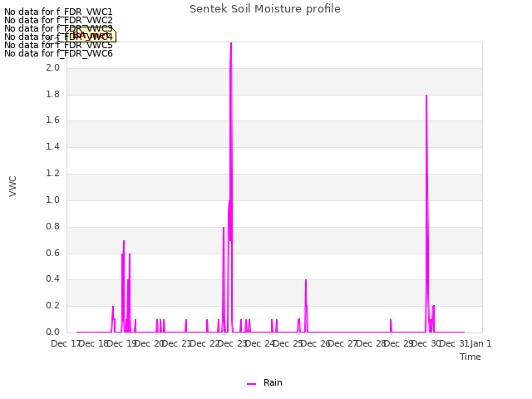Click the 2.0 y-axis tick label
This screenshot has height=399, width=532.
pos(52,67)
